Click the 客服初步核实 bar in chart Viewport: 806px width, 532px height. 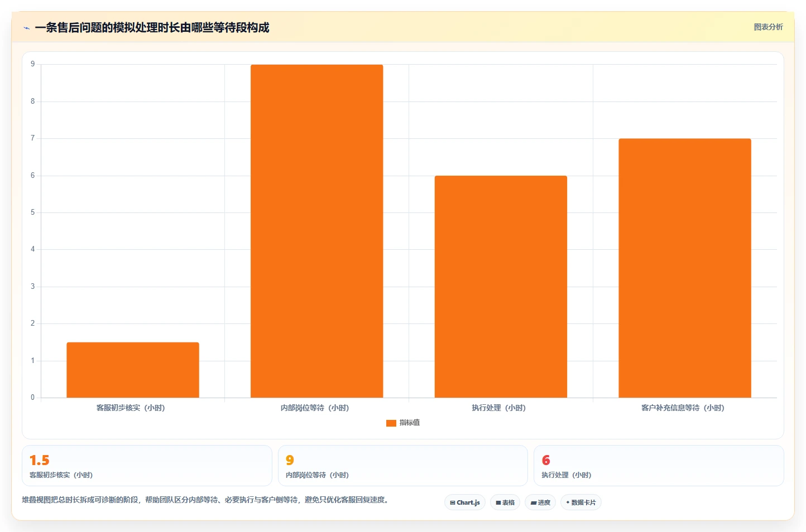pyautogui.click(x=133, y=370)
